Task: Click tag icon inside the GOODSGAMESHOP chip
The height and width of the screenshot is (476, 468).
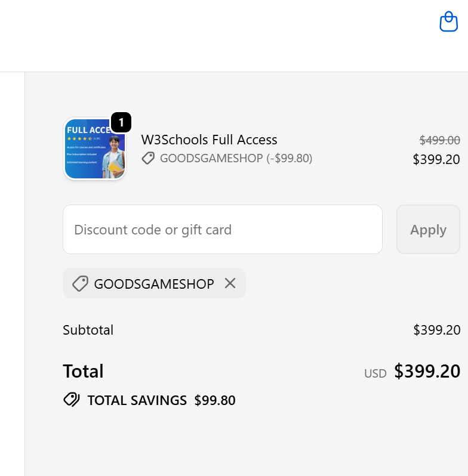Action: (80, 284)
